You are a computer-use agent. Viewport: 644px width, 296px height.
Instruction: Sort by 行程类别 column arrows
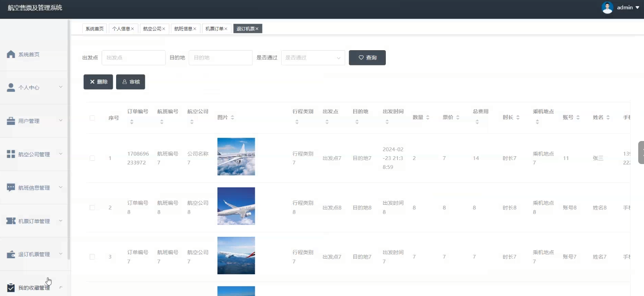pyautogui.click(x=297, y=122)
